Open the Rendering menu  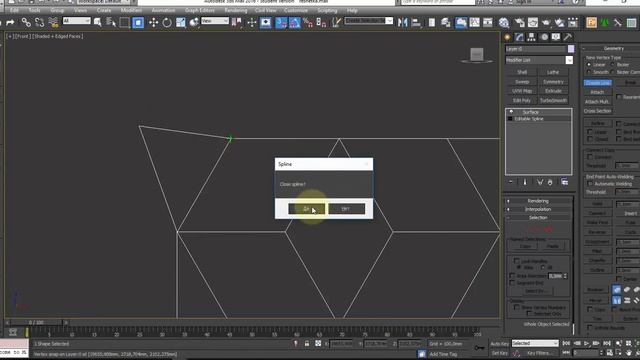(236, 10)
